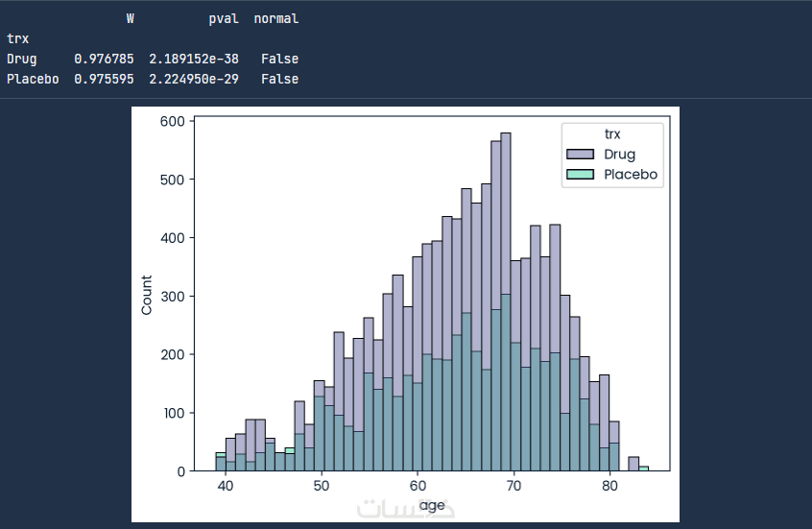Click the 'Drug' label in chart legend

pos(619,155)
